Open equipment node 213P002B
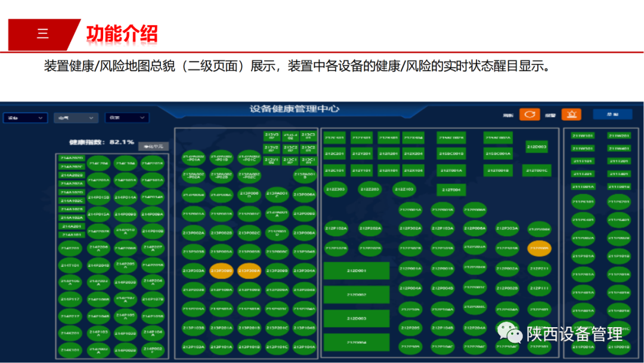The height and width of the screenshot is (363, 644). (221, 233)
